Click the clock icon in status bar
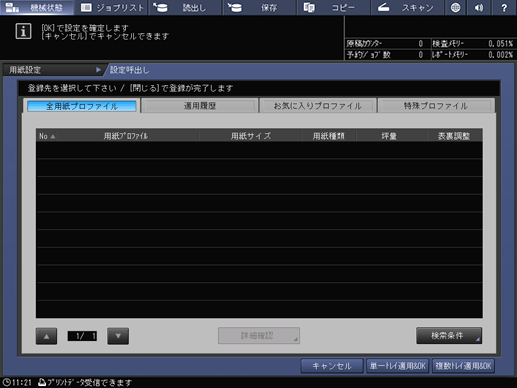 click(x=6, y=382)
